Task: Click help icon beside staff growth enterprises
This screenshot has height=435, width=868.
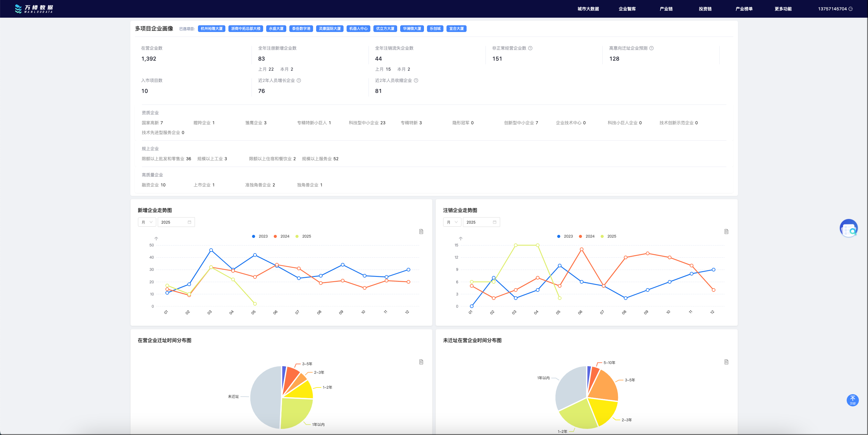Action: click(x=298, y=80)
